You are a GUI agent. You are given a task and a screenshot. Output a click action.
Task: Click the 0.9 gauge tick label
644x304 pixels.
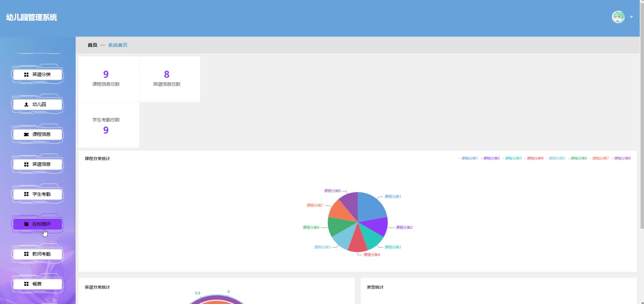pyautogui.click(x=198, y=293)
